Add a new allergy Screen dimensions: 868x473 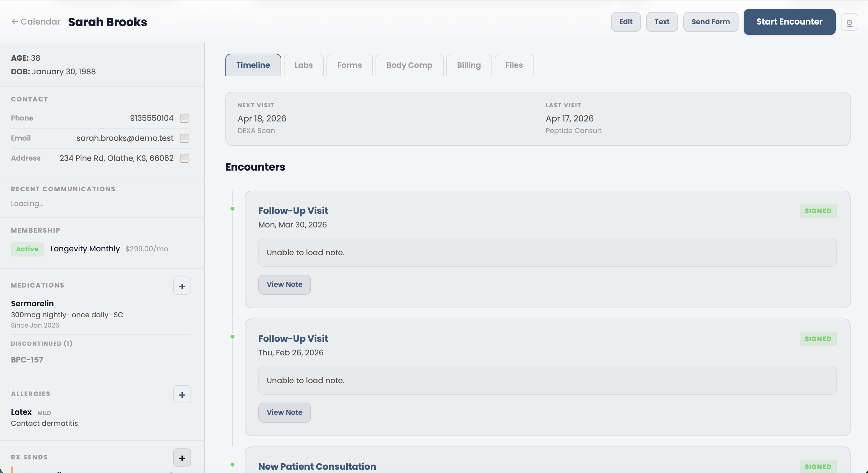(182, 394)
